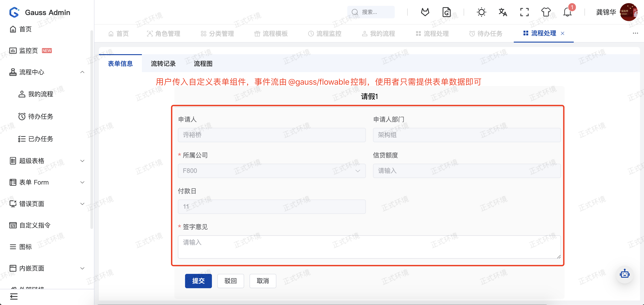Viewport: 644px width, 305px height.
Task: Collapse sidebar using bottom menu-fold icon
Action: pyautogui.click(x=14, y=296)
